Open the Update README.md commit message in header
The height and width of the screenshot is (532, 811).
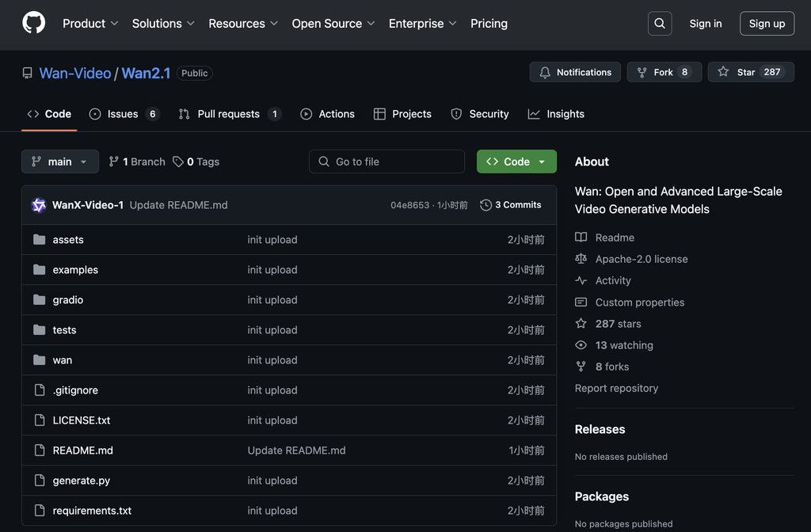pyautogui.click(x=178, y=205)
